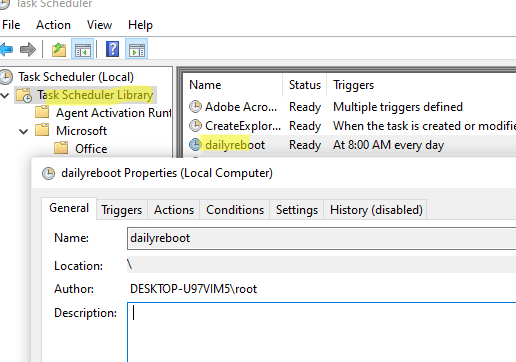Click the Adobe Acro task clock icon
516x362 pixels.
pyautogui.click(x=195, y=107)
